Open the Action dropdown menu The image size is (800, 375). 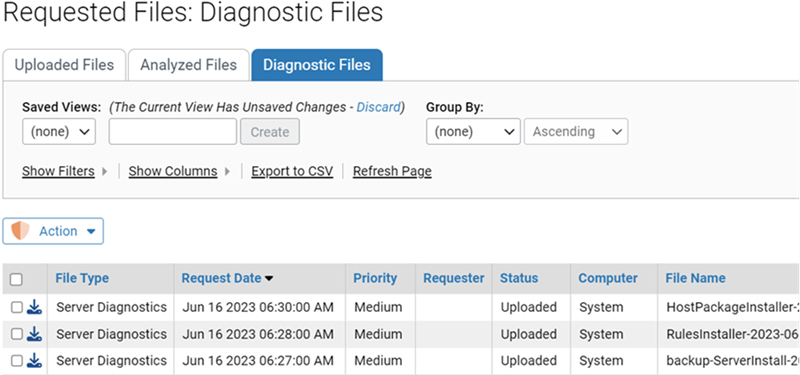pos(53,231)
